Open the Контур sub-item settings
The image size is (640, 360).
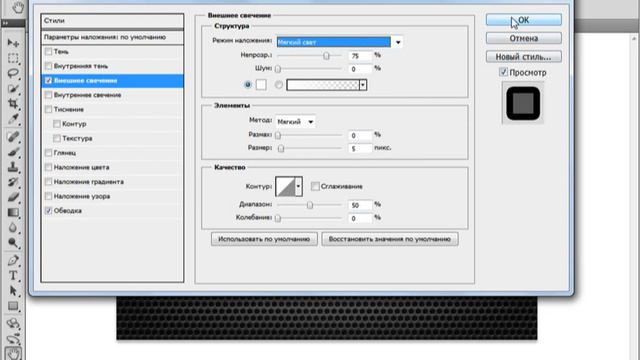74,124
